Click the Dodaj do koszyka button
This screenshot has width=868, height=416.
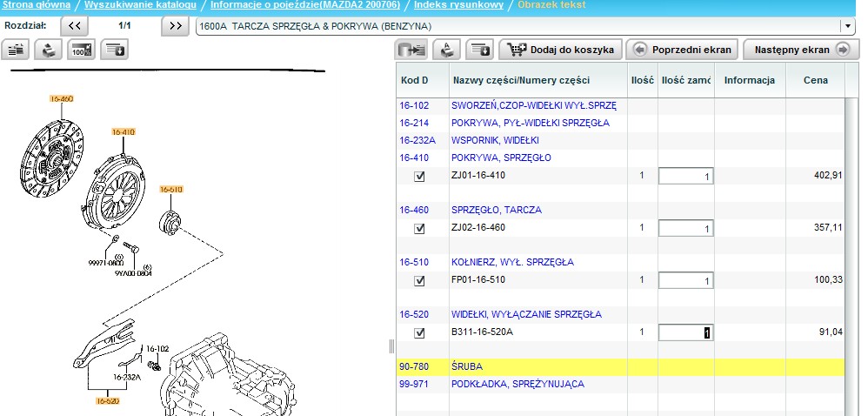click(561, 50)
